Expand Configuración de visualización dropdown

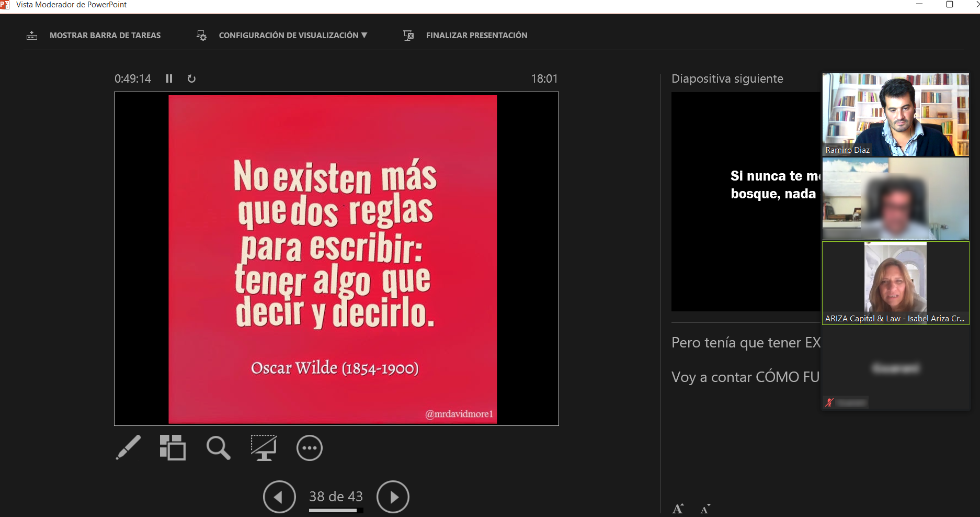(292, 36)
